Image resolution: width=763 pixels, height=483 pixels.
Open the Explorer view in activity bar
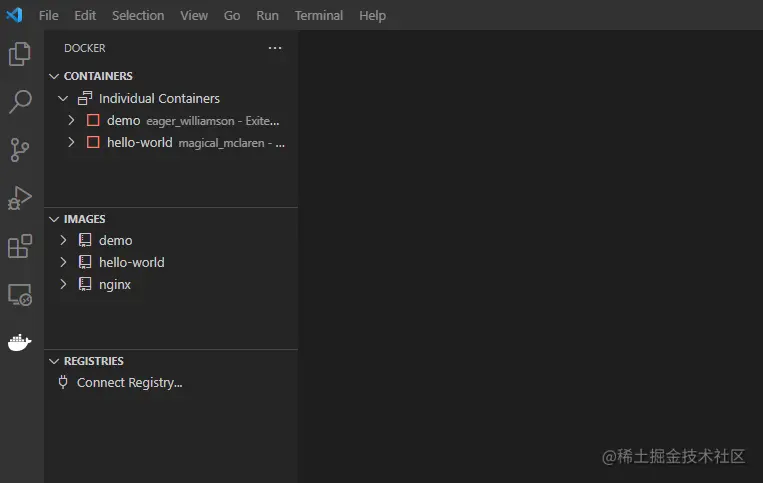pyautogui.click(x=19, y=54)
